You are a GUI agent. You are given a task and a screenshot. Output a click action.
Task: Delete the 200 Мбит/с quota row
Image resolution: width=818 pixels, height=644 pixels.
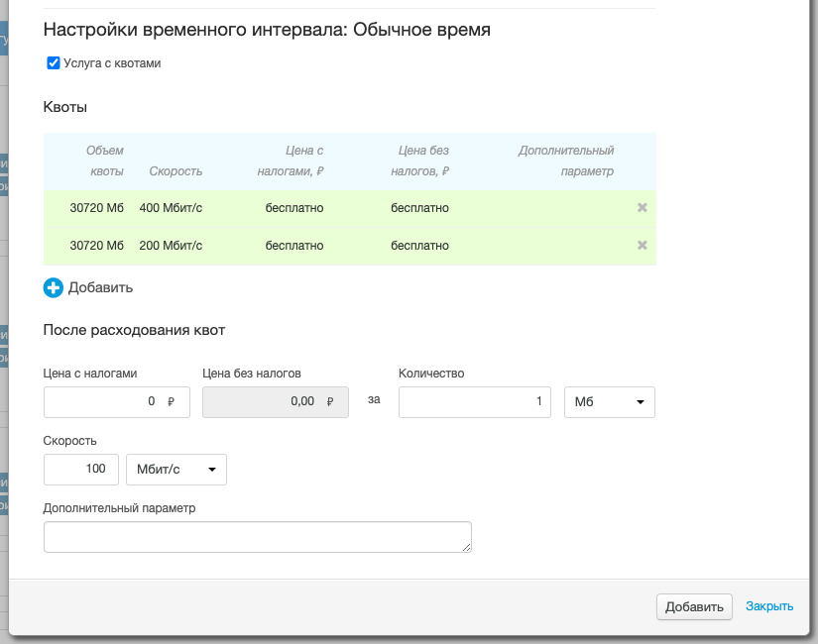[x=643, y=245]
